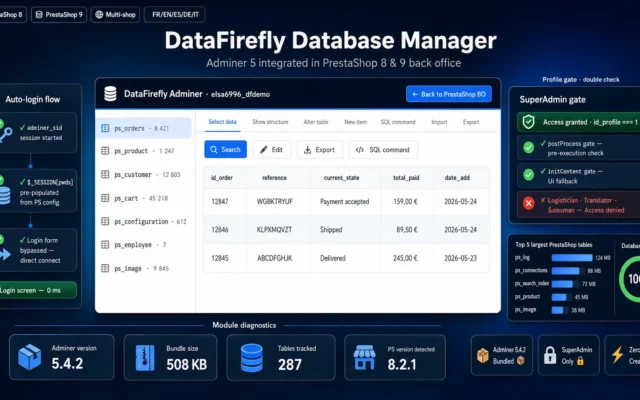Click the 2026-05-23 date cell
640x400 pixels.
pos(460,258)
